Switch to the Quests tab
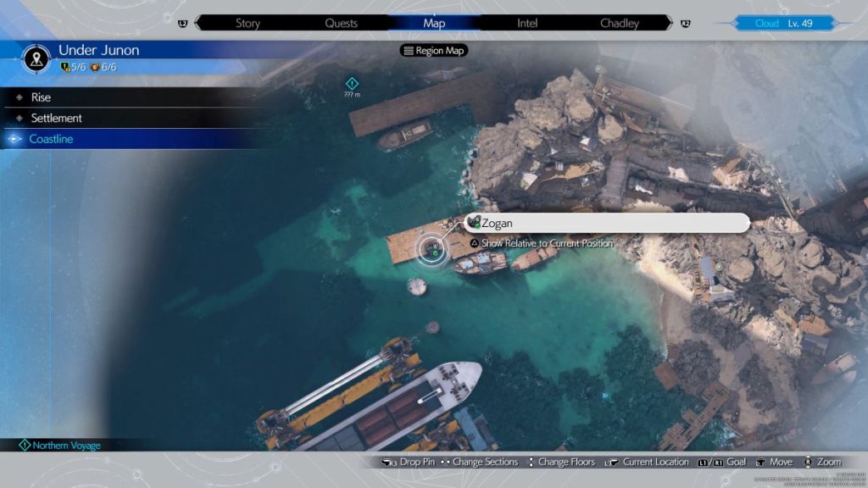This screenshot has height=488, width=868. click(341, 23)
